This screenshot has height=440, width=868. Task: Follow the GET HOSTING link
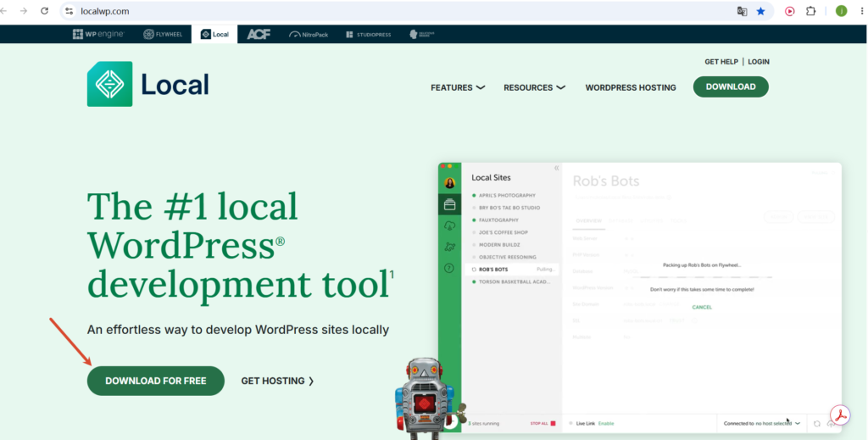[277, 381]
